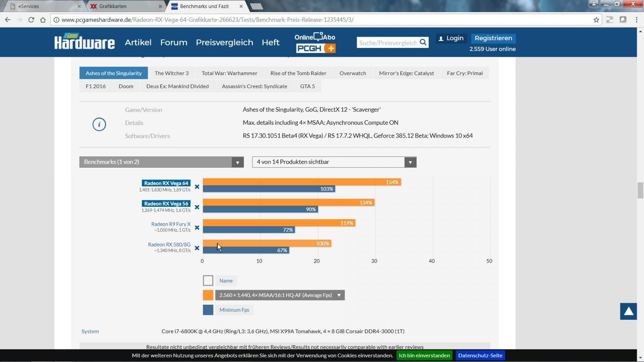The height and width of the screenshot is (362, 644).
Task: Select the Far Cry: Primal tab
Action: pos(465,73)
